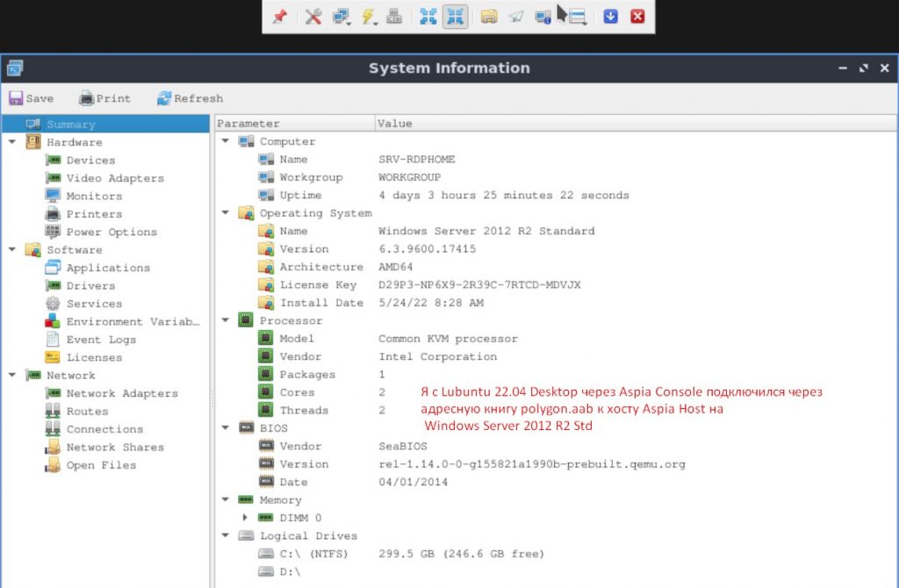Click the Save button
The image size is (899, 588).
click(32, 98)
